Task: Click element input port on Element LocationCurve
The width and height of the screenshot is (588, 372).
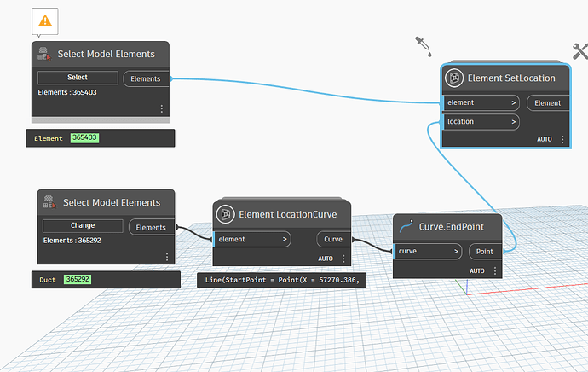Action: [252, 239]
